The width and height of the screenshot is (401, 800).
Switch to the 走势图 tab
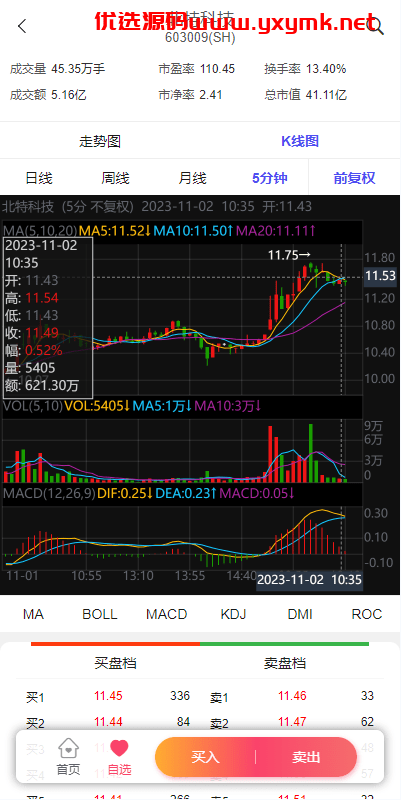coord(100,141)
